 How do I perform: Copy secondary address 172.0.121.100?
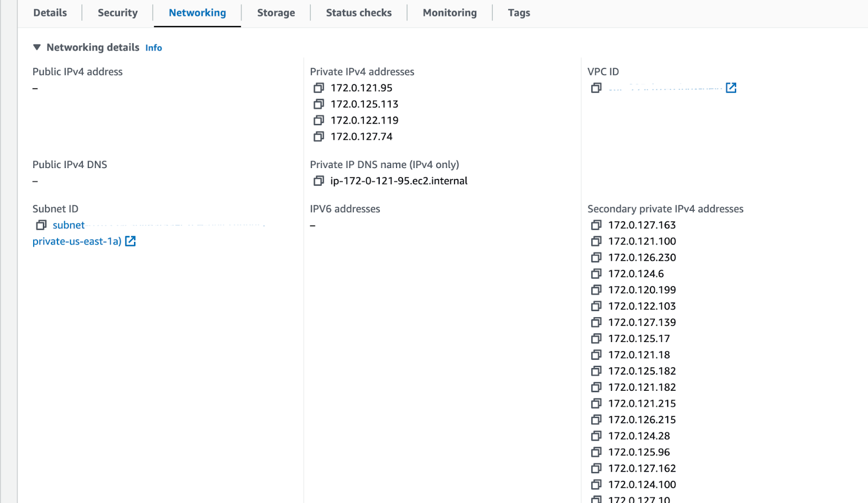(x=596, y=241)
